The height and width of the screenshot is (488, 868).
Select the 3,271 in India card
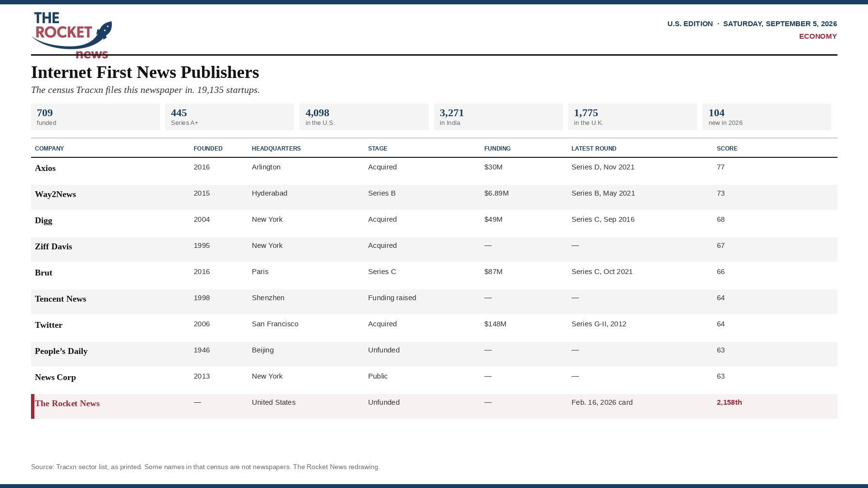point(498,117)
